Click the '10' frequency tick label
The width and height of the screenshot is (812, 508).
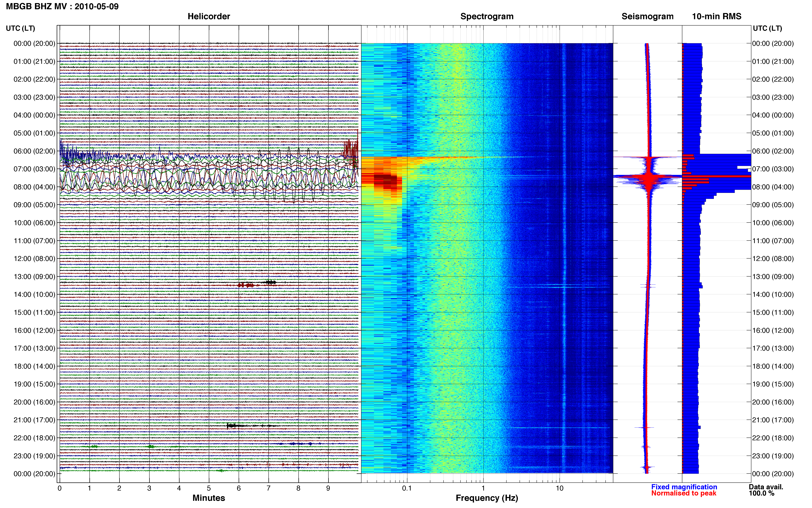point(559,488)
